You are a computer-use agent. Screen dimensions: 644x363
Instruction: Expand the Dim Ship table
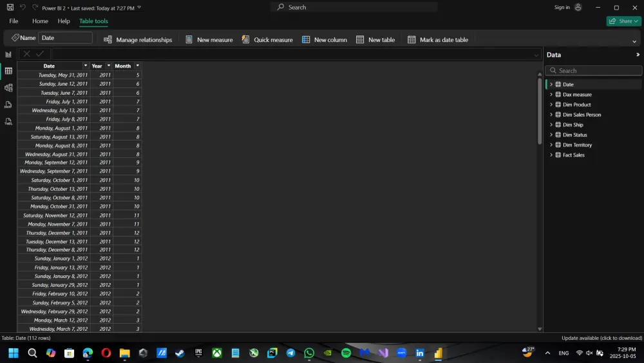coord(551,124)
